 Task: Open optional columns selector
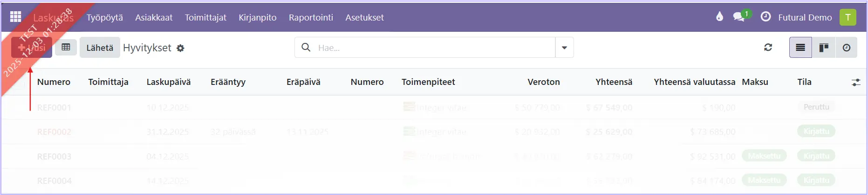pyautogui.click(x=856, y=82)
